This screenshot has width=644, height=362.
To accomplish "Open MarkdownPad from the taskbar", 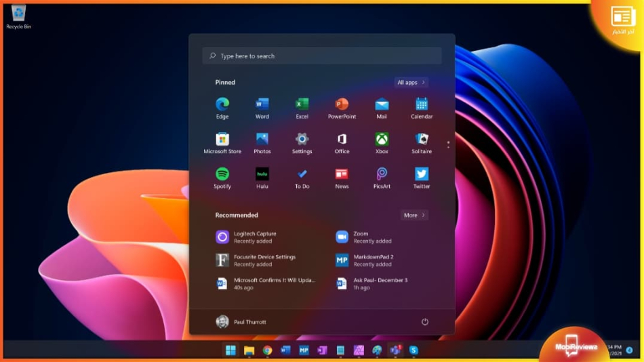I will click(304, 350).
